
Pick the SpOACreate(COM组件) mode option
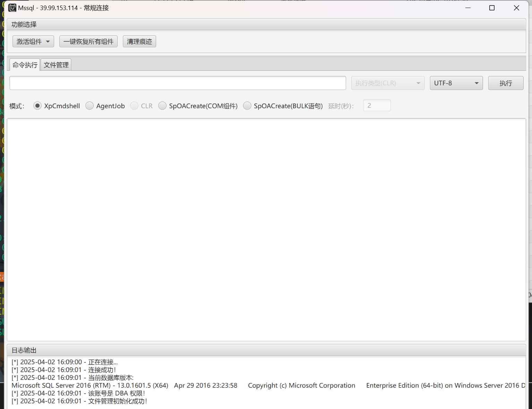click(162, 106)
